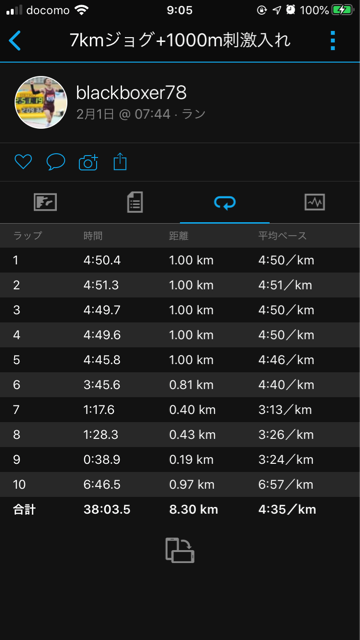Switch to the stats document tab

135,202
